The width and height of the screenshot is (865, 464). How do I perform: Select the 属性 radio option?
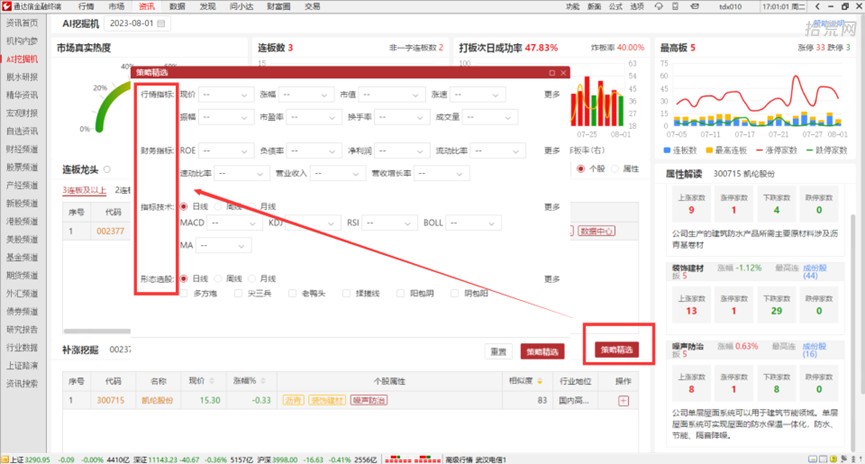click(615, 169)
